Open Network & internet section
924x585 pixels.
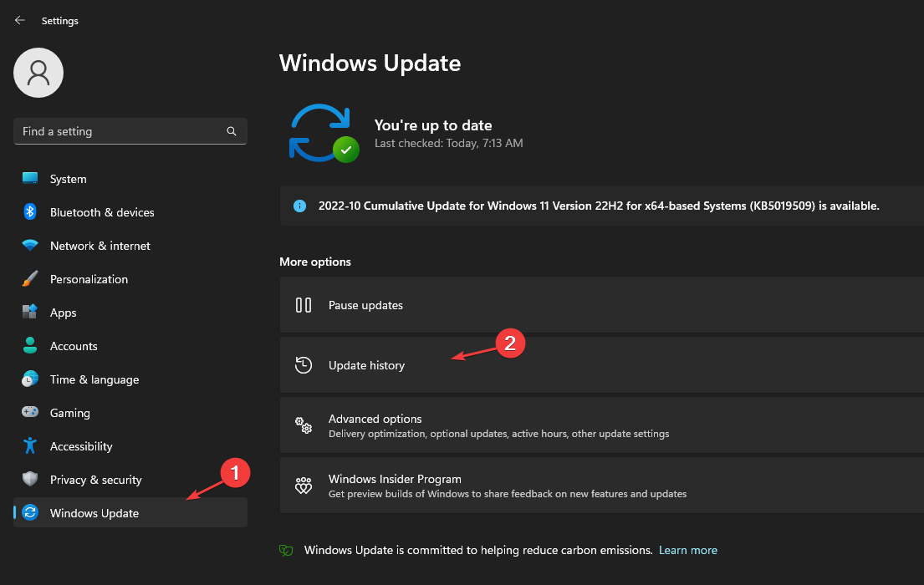coord(130,246)
